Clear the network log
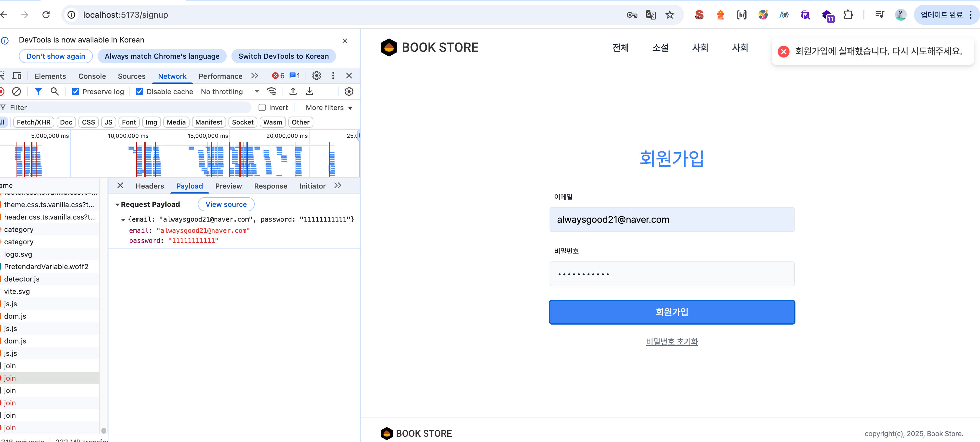The width and height of the screenshot is (980, 442). [16, 91]
